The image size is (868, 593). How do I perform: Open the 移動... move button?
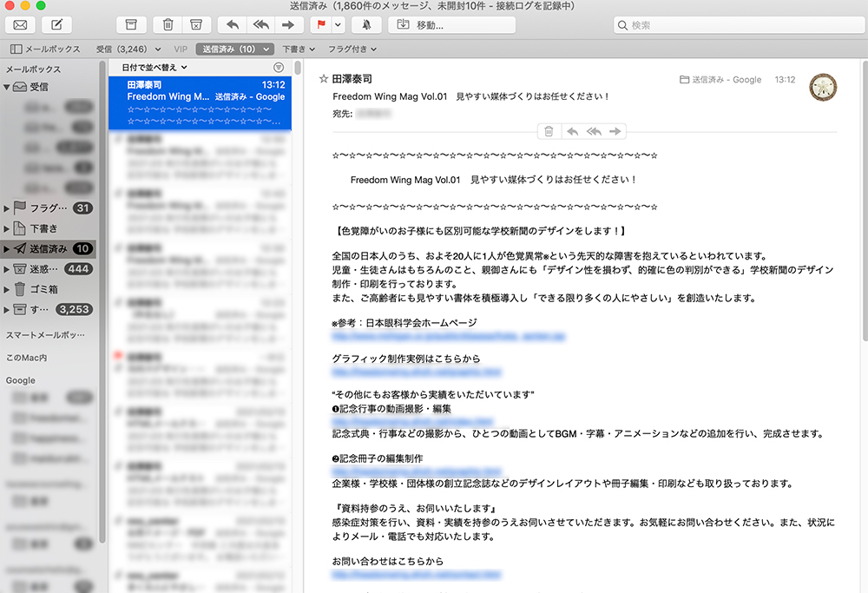[451, 25]
